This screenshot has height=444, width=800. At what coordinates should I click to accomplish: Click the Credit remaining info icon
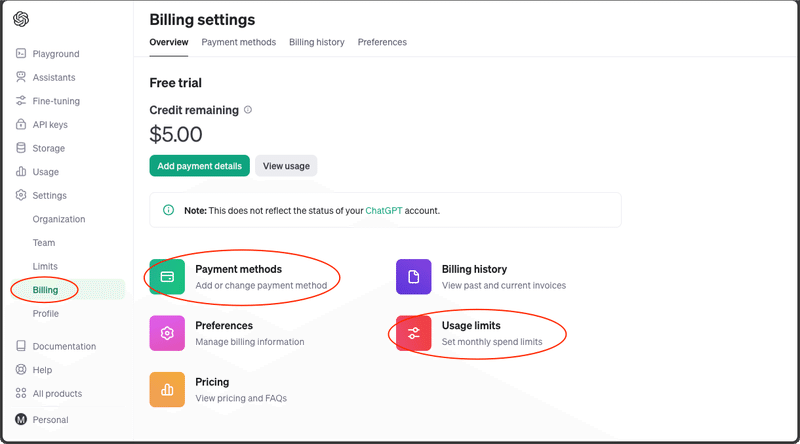click(248, 110)
